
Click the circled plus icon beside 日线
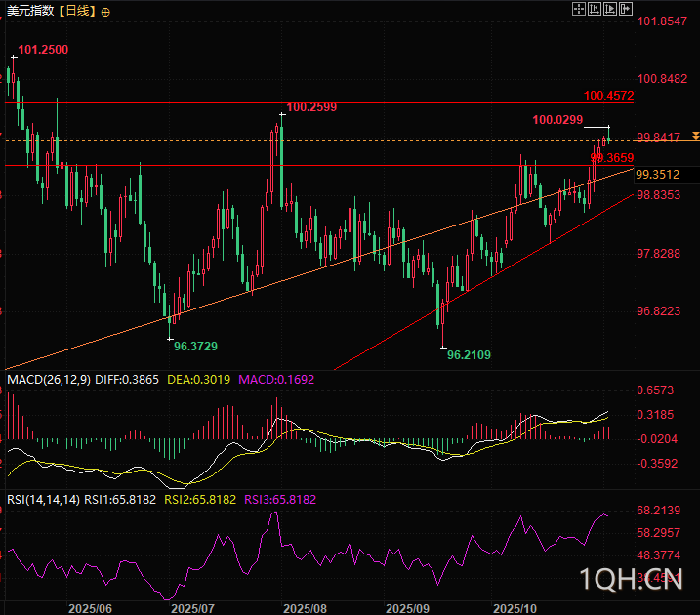click(x=105, y=12)
